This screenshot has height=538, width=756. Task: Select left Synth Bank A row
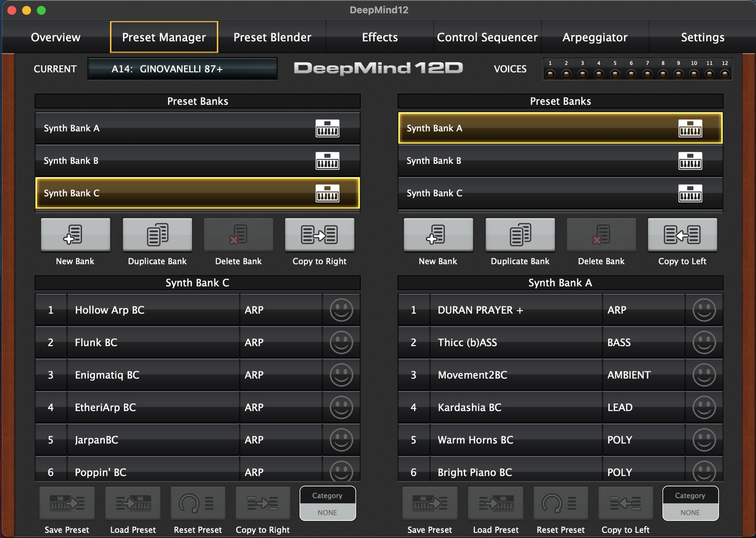(197, 128)
